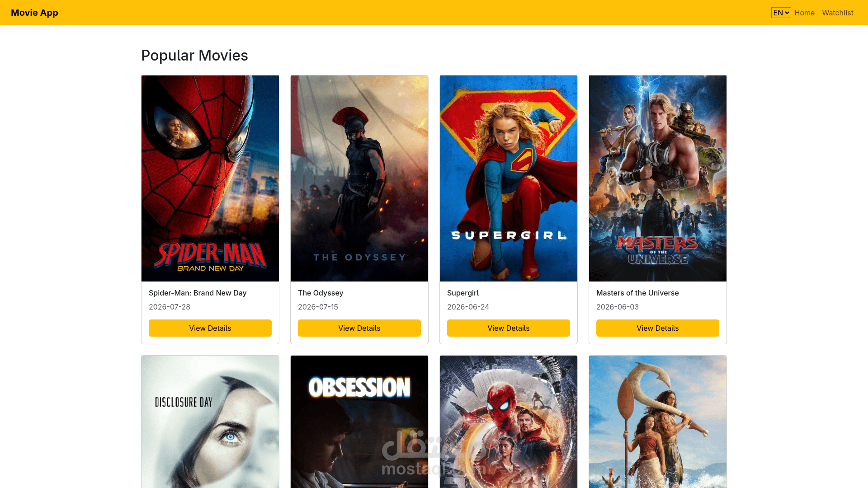Select the Moana poster with the fishhook

[x=658, y=422]
